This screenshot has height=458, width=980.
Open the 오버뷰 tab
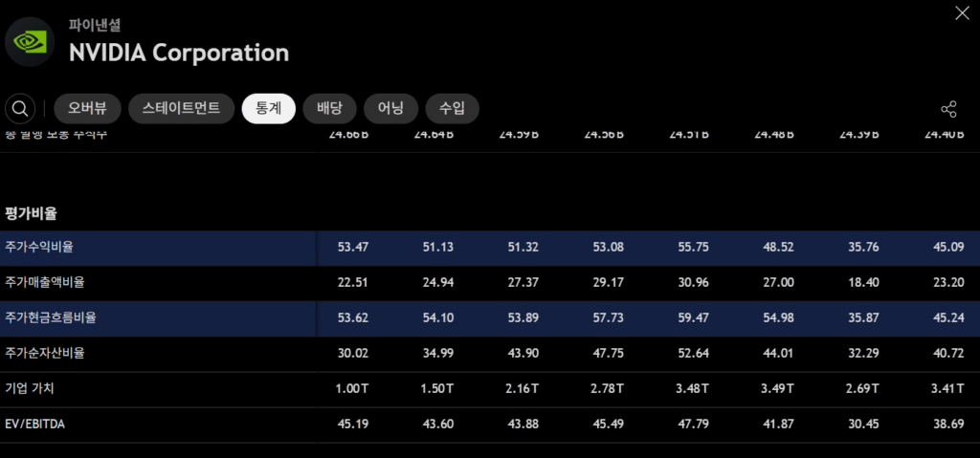[x=86, y=109]
